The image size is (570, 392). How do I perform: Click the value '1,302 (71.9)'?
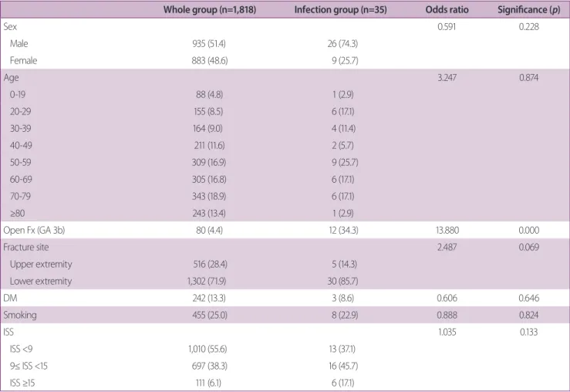pyautogui.click(x=207, y=281)
